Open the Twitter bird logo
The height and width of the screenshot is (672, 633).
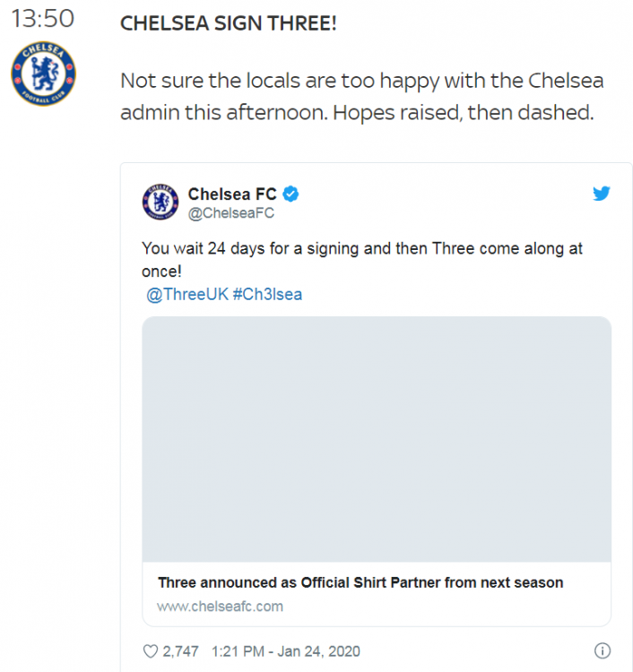(602, 194)
